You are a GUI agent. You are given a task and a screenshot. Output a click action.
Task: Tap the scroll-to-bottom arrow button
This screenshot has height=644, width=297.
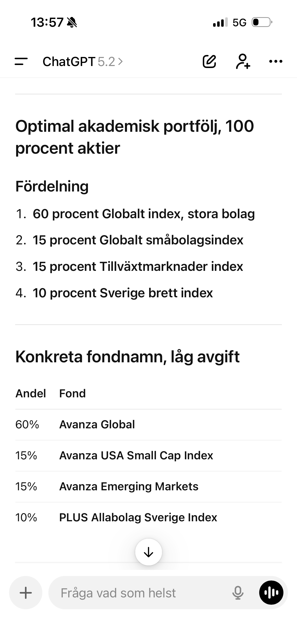point(148,552)
